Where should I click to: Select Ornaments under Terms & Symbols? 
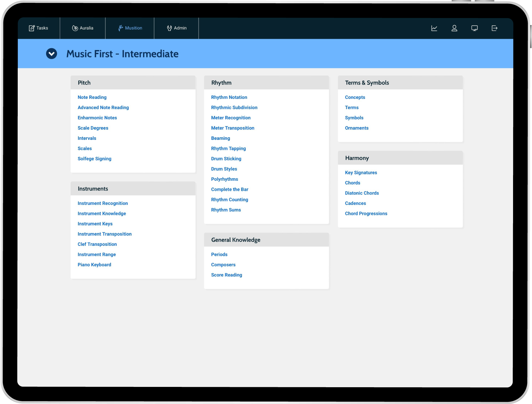(x=357, y=128)
